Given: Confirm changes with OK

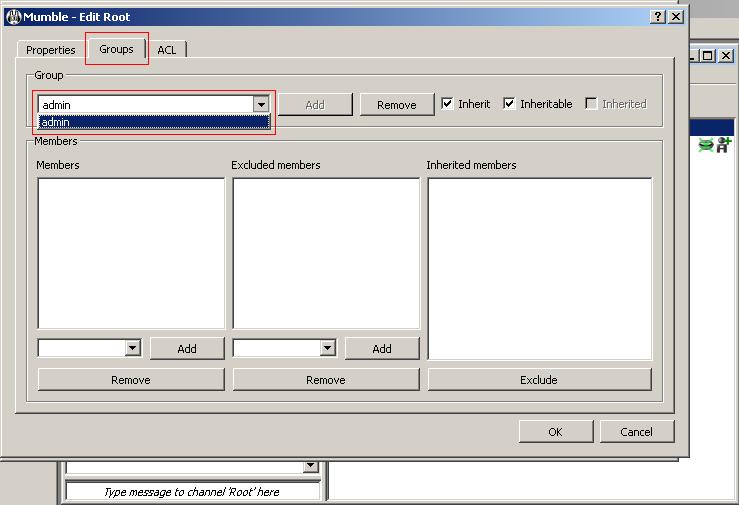Looking at the screenshot, I should (x=556, y=432).
